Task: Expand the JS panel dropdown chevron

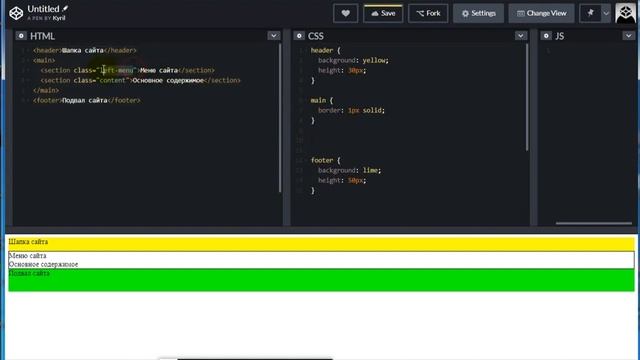Action: point(629,36)
